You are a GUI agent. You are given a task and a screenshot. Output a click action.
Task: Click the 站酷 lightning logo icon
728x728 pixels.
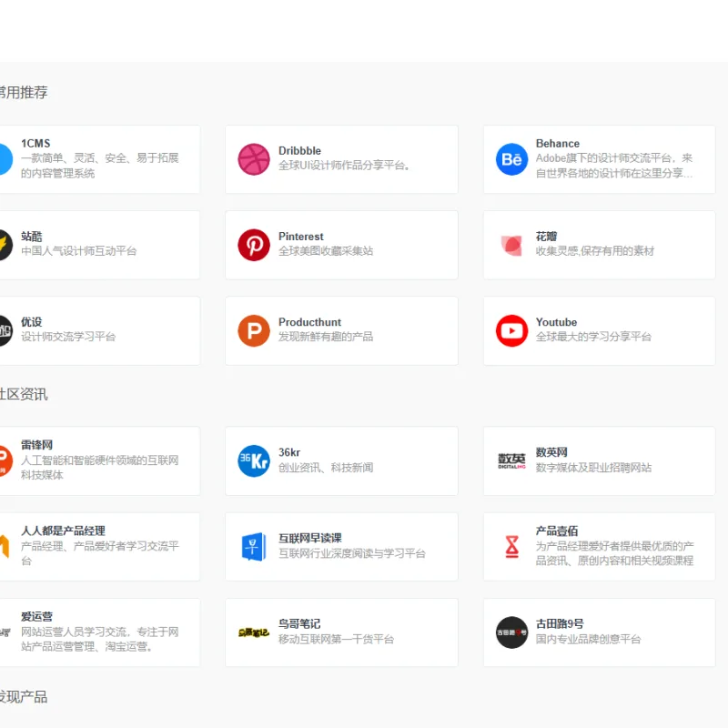point(5,245)
